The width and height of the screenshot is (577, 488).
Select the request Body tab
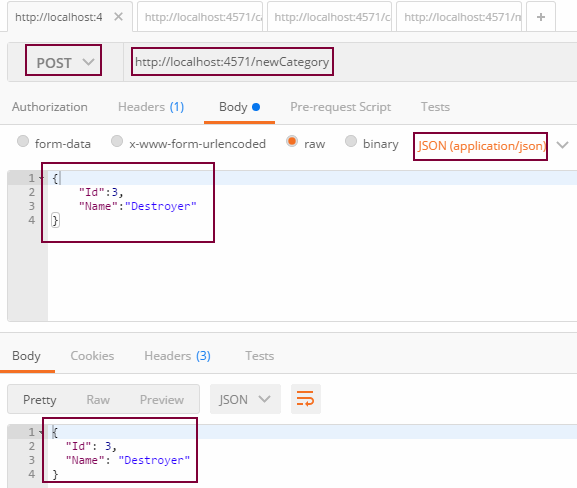point(239,107)
